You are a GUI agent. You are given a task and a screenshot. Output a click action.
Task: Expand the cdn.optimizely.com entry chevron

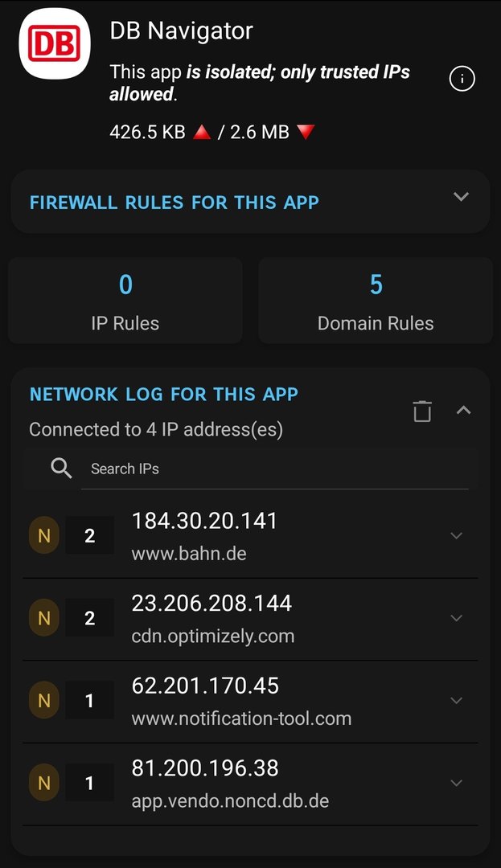coord(456,618)
